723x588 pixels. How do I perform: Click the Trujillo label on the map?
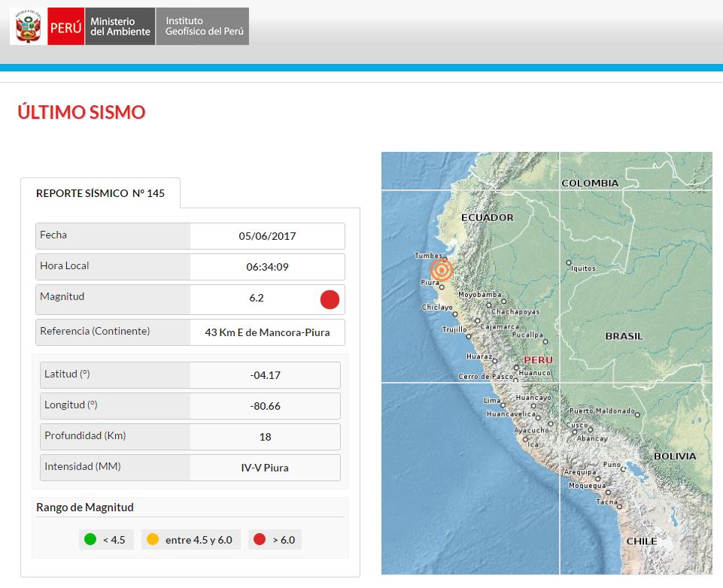(x=454, y=329)
